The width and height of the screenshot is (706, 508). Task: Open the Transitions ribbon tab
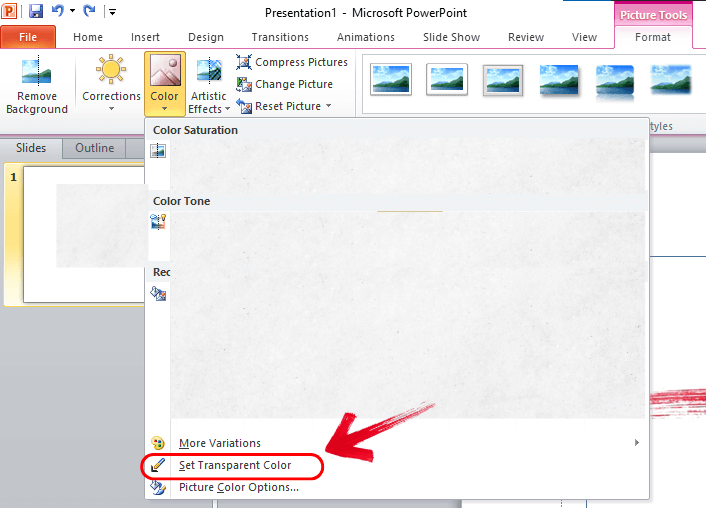pyautogui.click(x=280, y=37)
